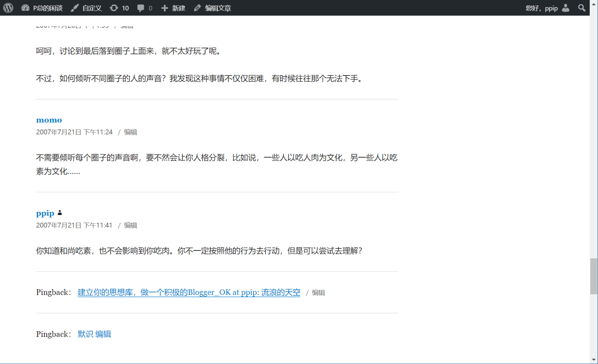Click the updates icon showing 10

[119, 8]
